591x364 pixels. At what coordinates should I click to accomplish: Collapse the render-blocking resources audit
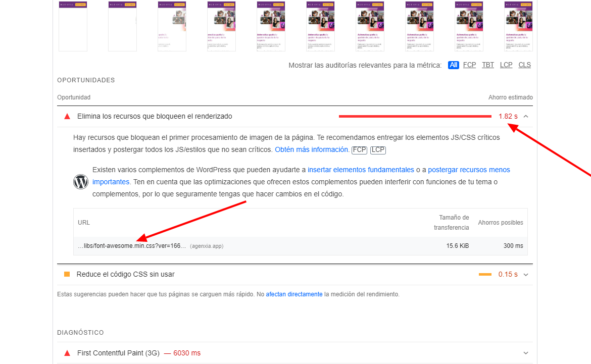[x=526, y=117]
